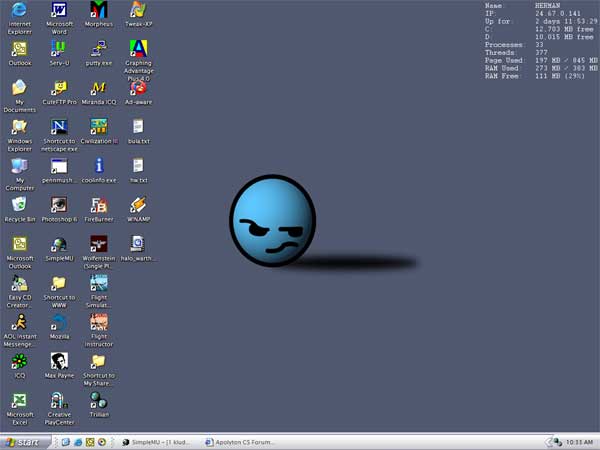Select the AOL Instant Messenger icon
Viewport: 600px width, 450px height.
(19, 322)
